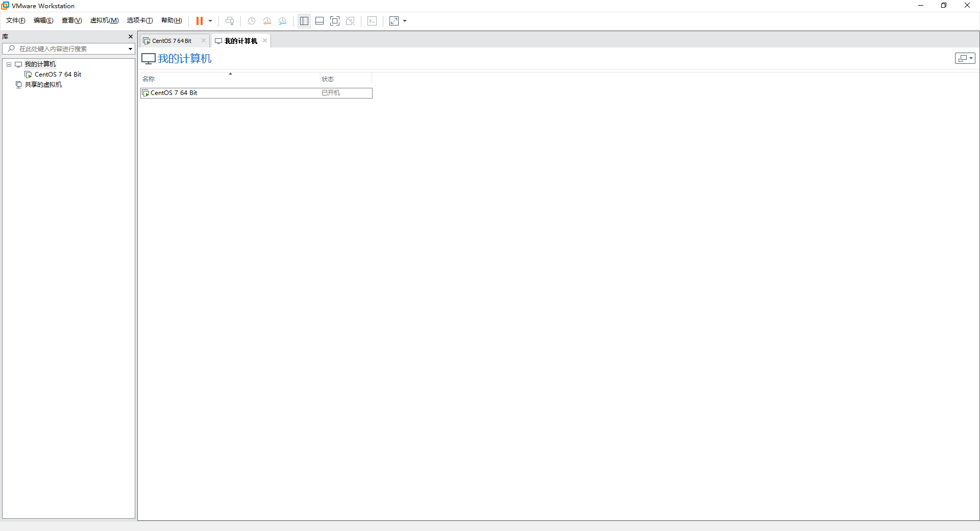
Task: Click the disabled Unity mode icon
Action: coord(350,21)
